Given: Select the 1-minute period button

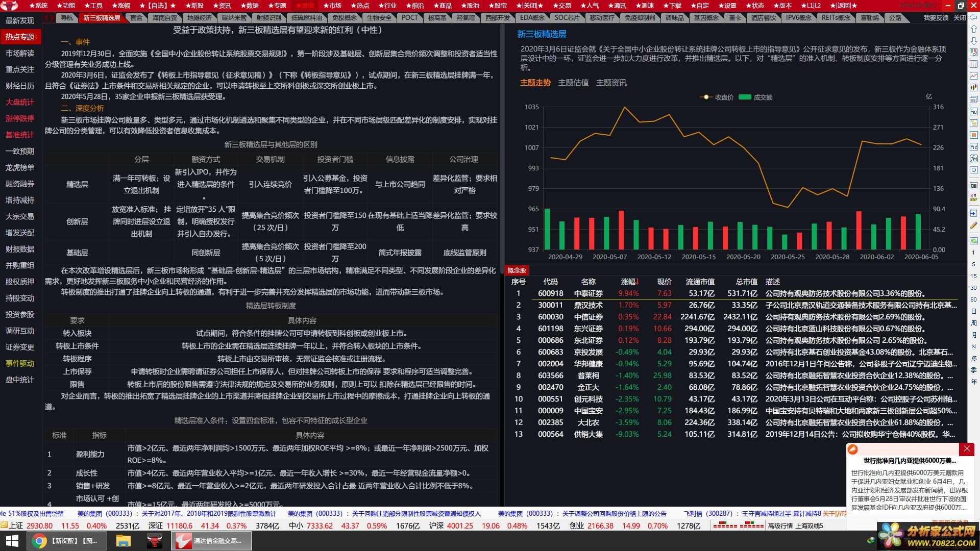Looking at the screenshot, I should point(973,253).
